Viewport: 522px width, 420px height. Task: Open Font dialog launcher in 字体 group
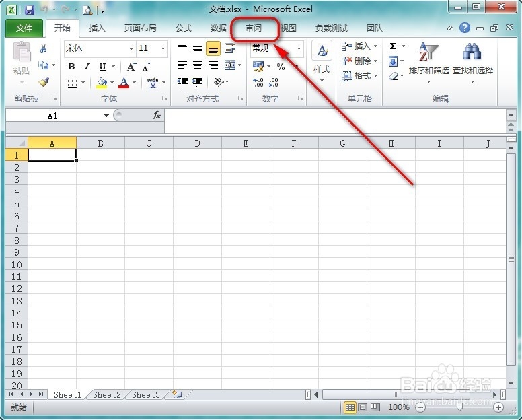tap(164, 98)
